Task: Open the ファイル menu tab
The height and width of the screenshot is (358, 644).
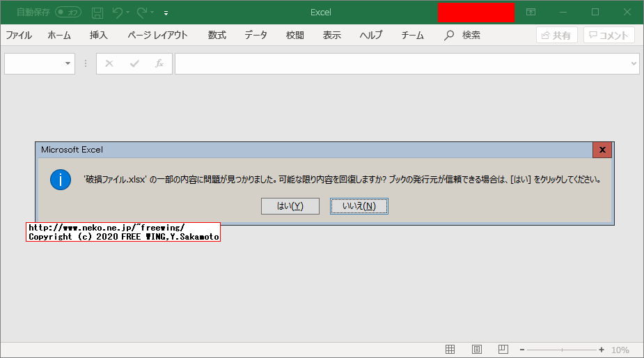Action: click(19, 36)
